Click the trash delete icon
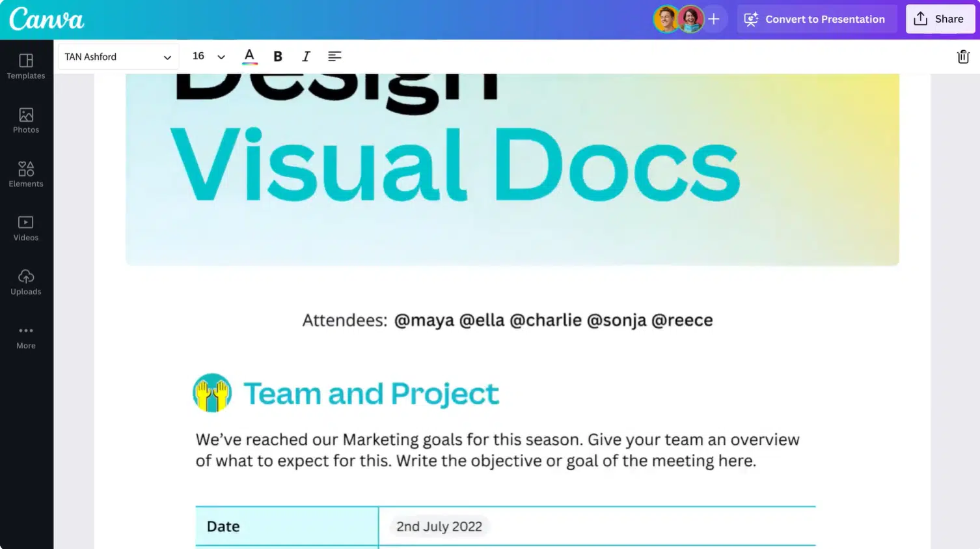The height and width of the screenshot is (549, 980). tap(963, 57)
